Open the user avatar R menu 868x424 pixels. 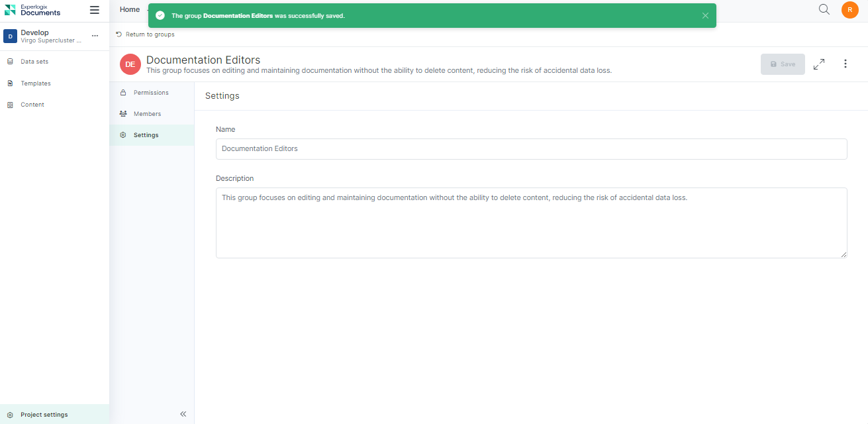click(x=849, y=10)
